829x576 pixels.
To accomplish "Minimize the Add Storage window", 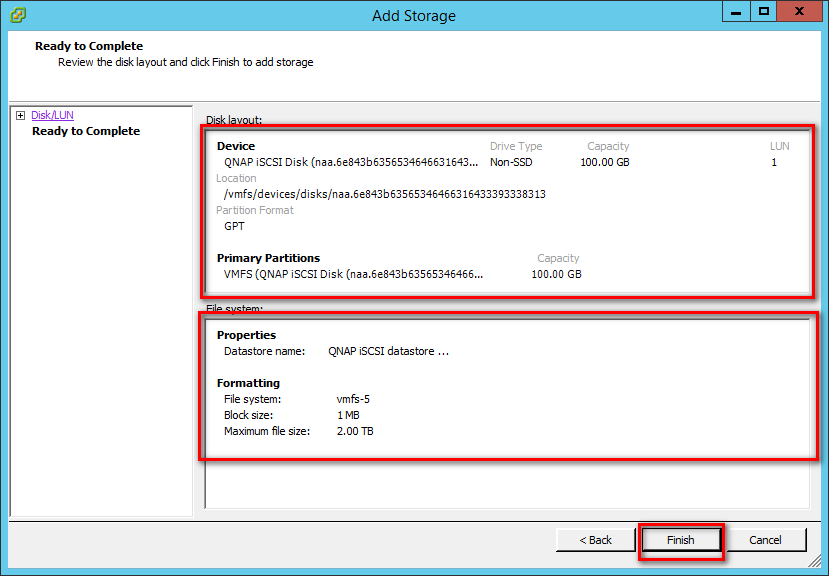I will pyautogui.click(x=738, y=11).
